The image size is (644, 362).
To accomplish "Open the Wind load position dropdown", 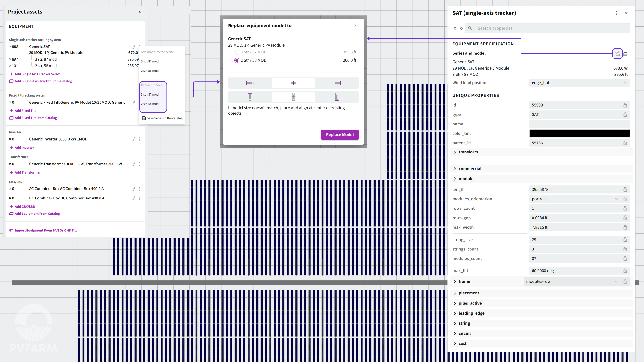I will [579, 83].
